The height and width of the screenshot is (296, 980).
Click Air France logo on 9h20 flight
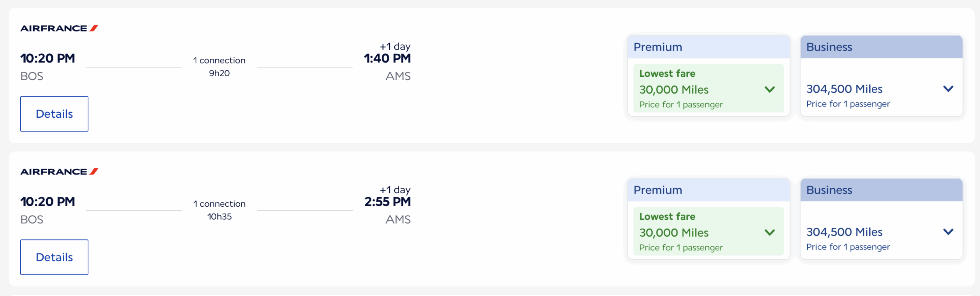59,28
